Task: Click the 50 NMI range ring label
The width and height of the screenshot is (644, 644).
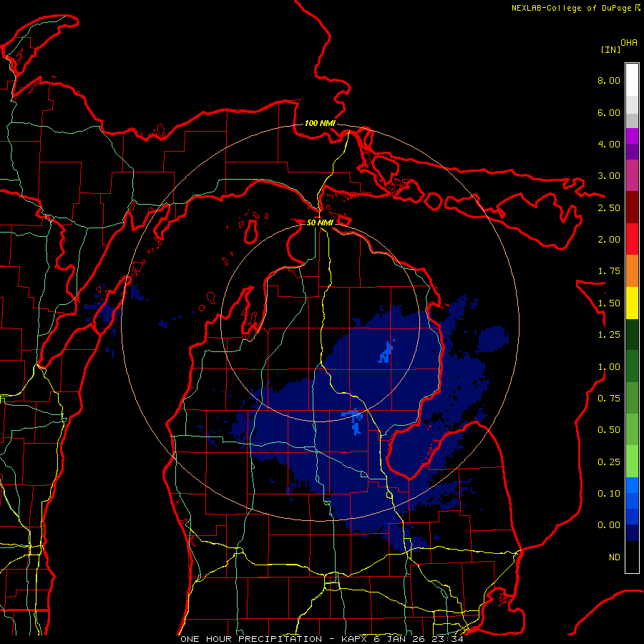Action: click(320, 223)
